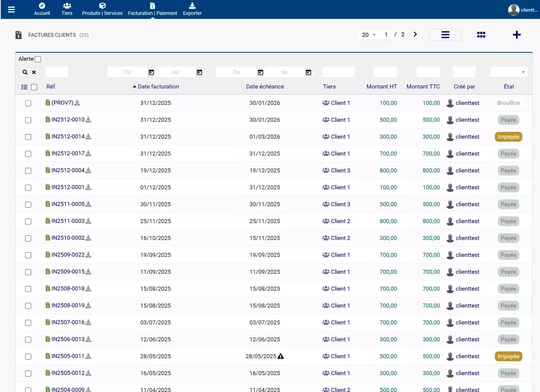This screenshot has width=540, height=392.
Task: Toggle the select-all rows checkbox
Action: [x=34, y=87]
